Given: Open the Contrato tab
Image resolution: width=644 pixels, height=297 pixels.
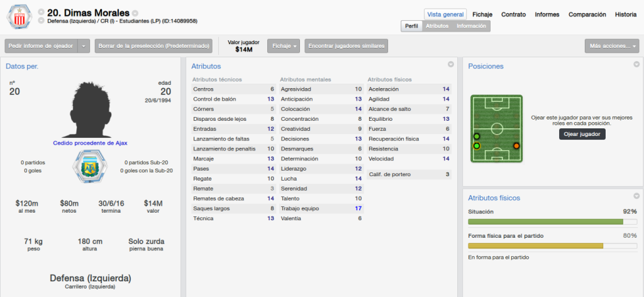Looking at the screenshot, I should pos(513,14).
